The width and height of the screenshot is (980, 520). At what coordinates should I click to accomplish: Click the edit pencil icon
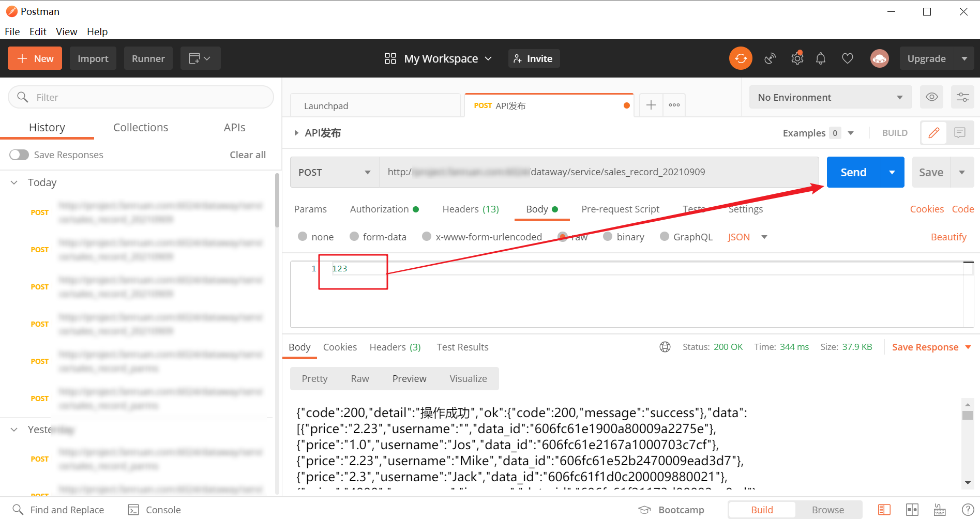(x=934, y=133)
